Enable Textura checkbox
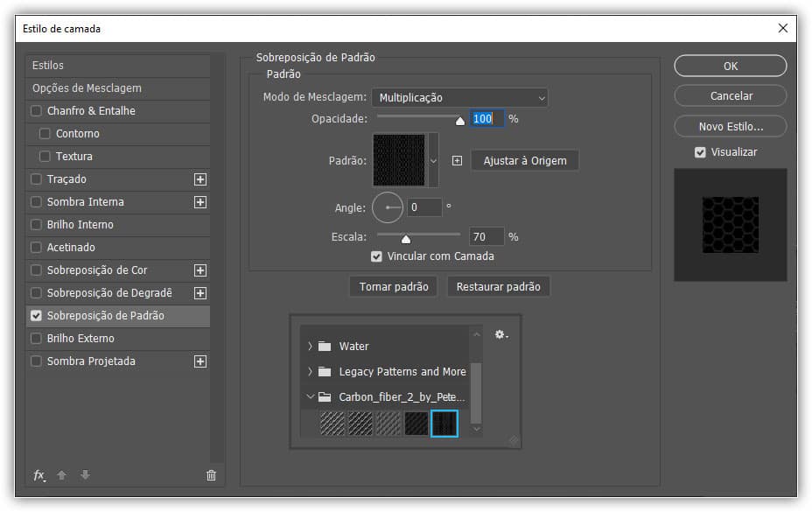Image resolution: width=812 pixels, height=512 pixels. 45,157
